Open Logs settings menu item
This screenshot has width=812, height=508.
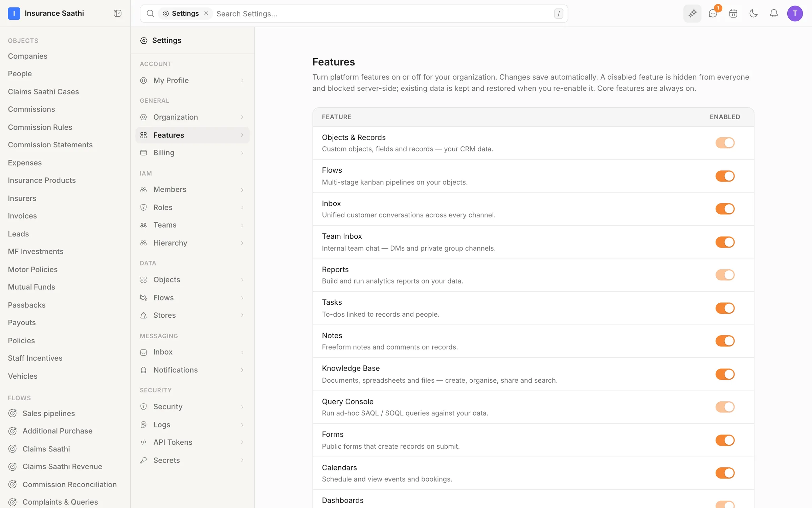coord(192,425)
